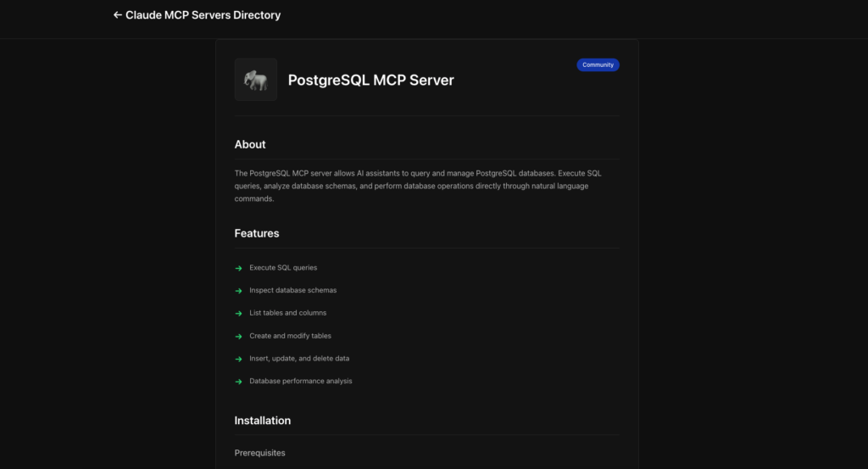
Task: Click the Execute SQL queries feature text
Action: (x=283, y=268)
